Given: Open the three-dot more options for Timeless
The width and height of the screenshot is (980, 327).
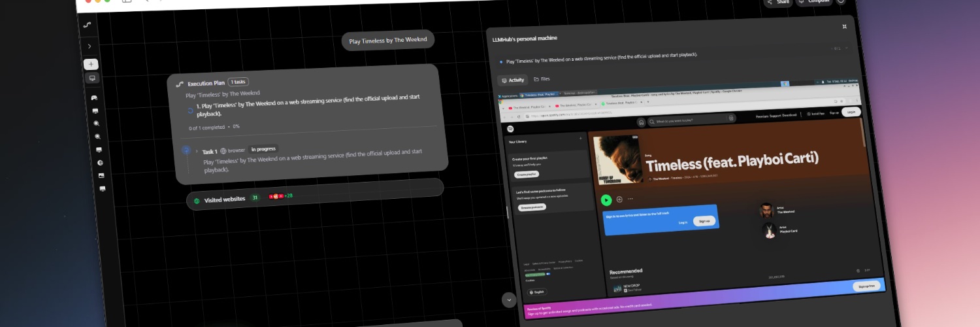Looking at the screenshot, I should coord(630,199).
